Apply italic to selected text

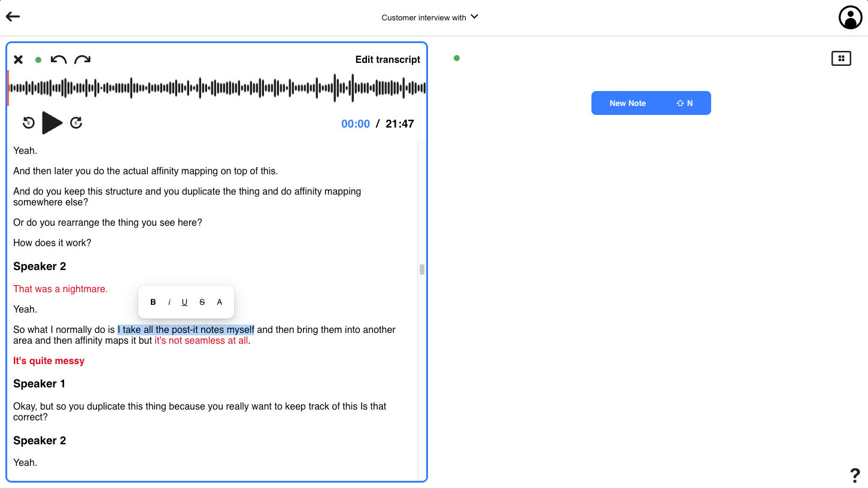pos(169,302)
